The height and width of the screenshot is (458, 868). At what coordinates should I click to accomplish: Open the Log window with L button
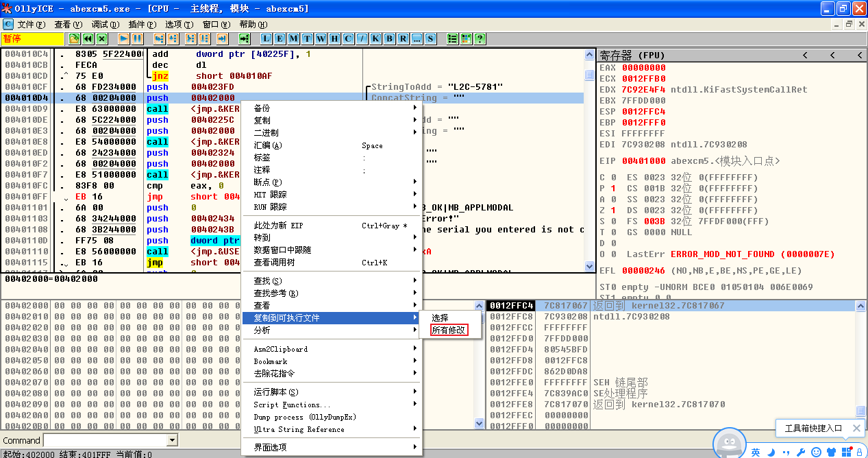pos(266,38)
